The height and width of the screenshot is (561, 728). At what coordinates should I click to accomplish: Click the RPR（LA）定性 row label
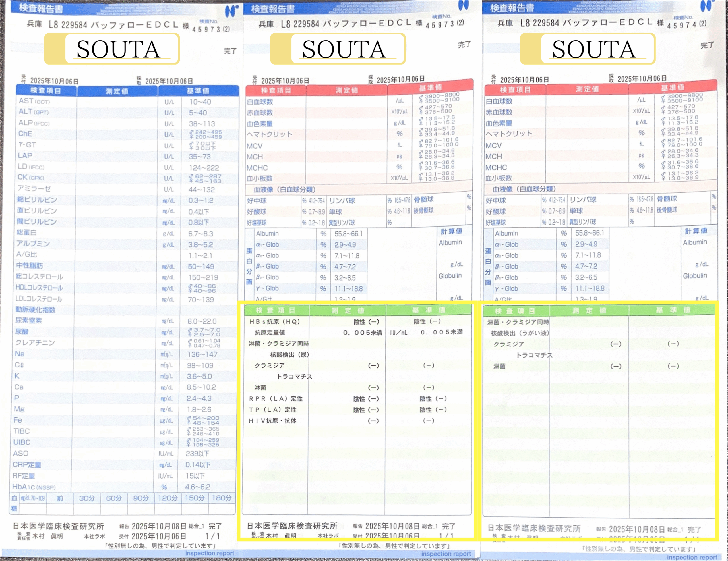click(x=276, y=398)
